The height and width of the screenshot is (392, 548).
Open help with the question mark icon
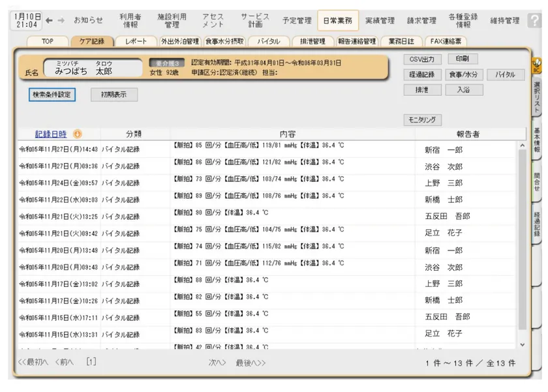click(534, 21)
